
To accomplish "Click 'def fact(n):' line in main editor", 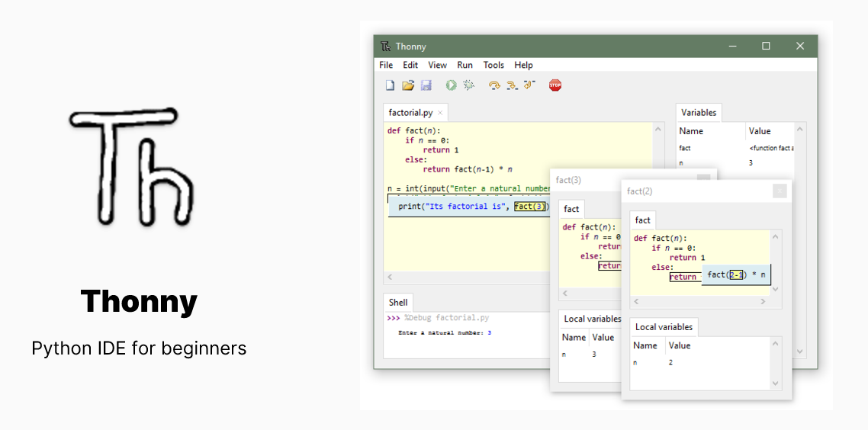I will pos(414,130).
